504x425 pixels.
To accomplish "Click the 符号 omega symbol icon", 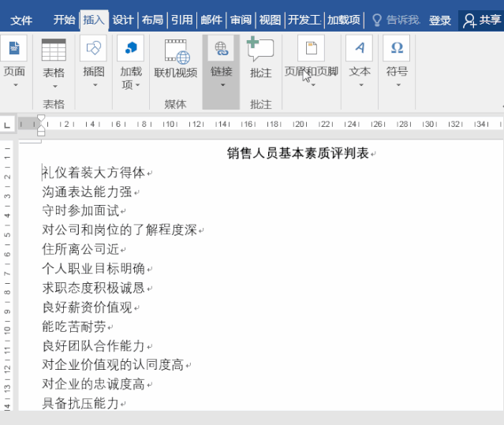I will tap(397, 48).
